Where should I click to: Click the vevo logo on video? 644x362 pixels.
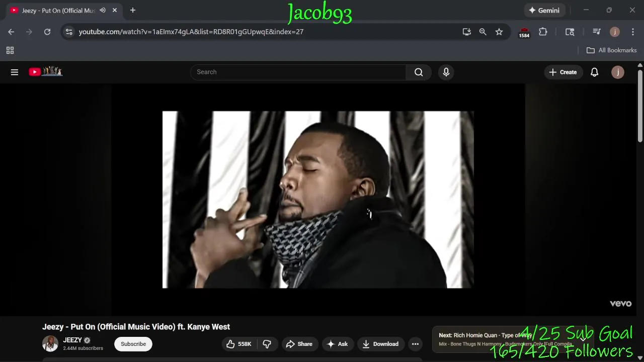coord(620,303)
